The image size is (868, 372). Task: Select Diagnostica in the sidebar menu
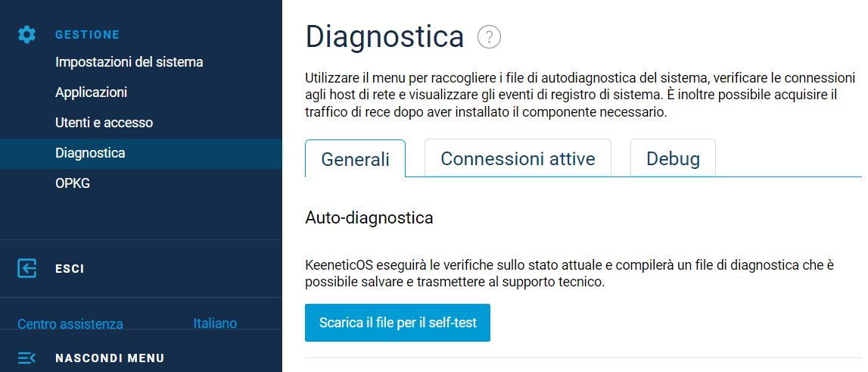coord(90,153)
